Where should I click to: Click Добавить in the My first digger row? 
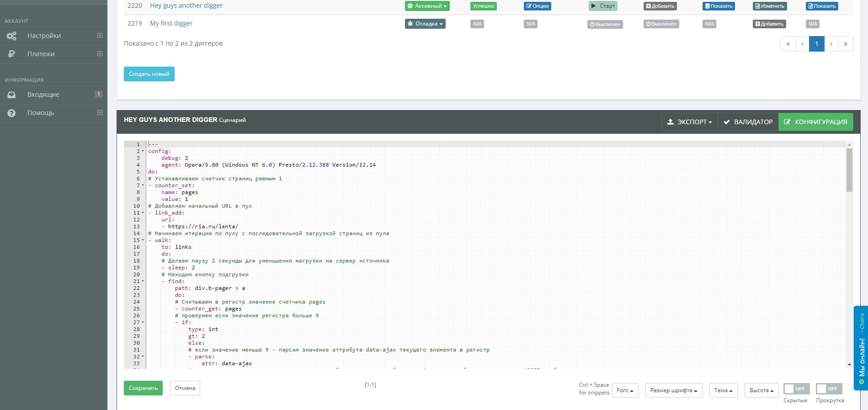pyautogui.click(x=769, y=24)
